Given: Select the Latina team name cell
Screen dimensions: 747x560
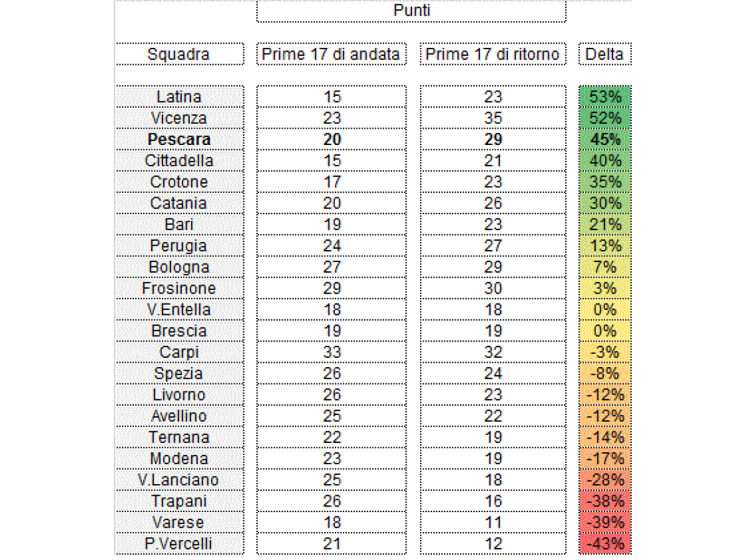Looking at the screenshot, I should pyautogui.click(x=179, y=97).
